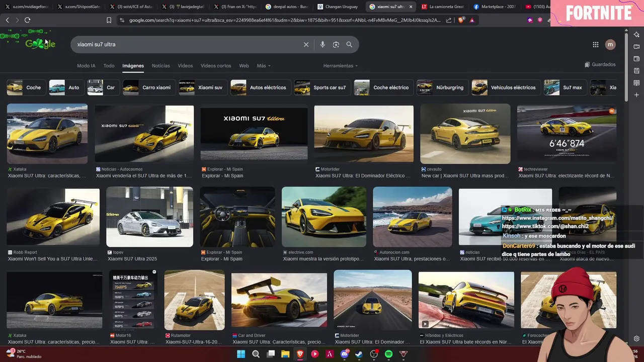Go back to the previous page
Screen dimensions: 644x362
coord(7,20)
